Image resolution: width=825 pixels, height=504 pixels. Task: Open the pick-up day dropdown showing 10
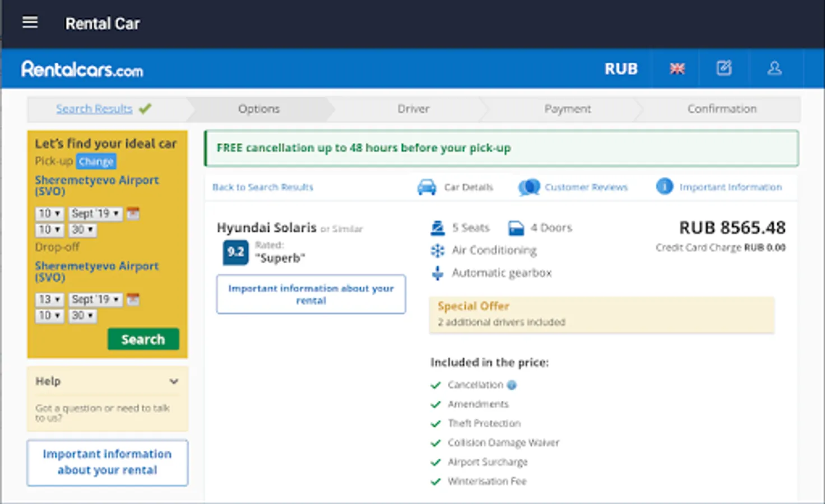[x=49, y=213]
